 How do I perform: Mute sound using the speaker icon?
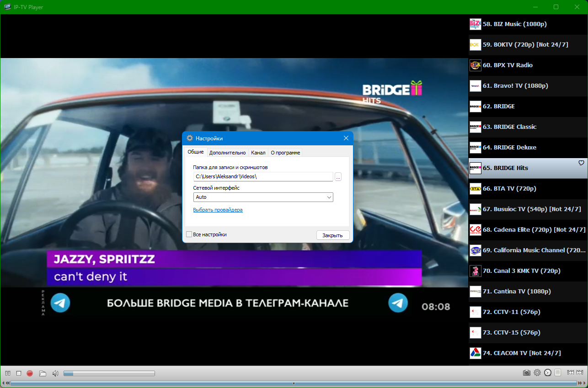55,373
